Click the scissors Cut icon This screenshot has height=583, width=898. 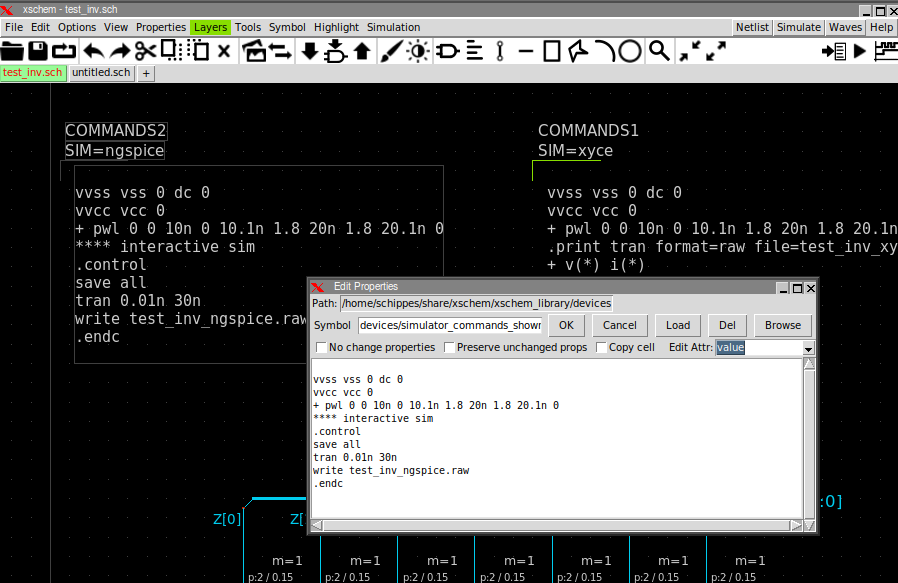[146, 51]
